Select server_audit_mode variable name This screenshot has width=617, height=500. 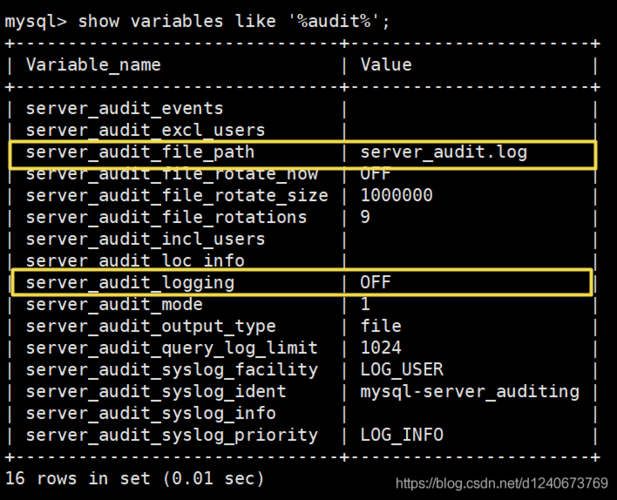tap(114, 304)
